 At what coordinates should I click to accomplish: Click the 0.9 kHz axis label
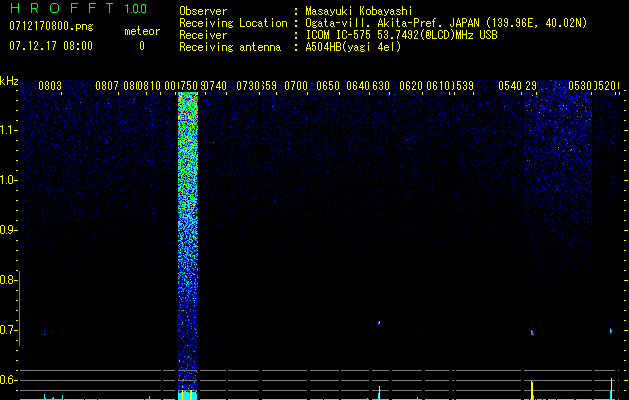(8, 230)
